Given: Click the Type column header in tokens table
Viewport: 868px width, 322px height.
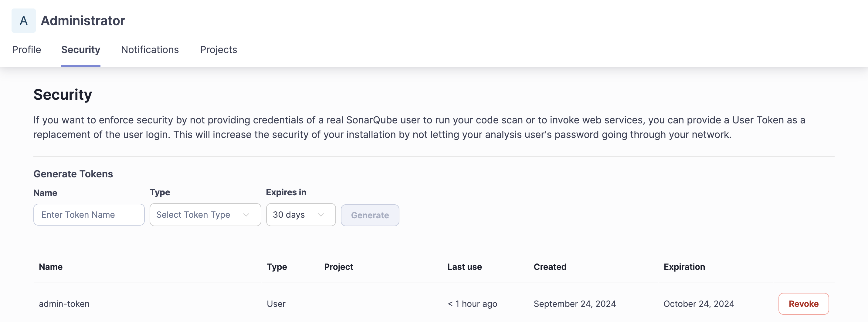Looking at the screenshot, I should [277, 267].
